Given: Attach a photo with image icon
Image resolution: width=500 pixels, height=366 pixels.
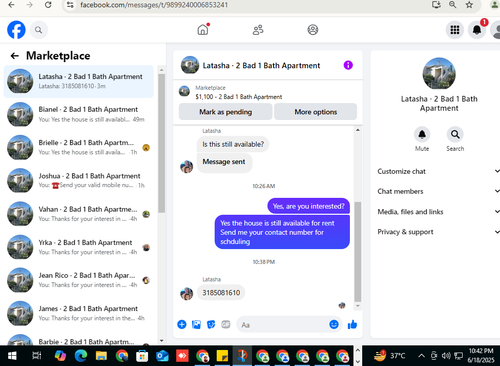Looking at the screenshot, I should [196, 324].
